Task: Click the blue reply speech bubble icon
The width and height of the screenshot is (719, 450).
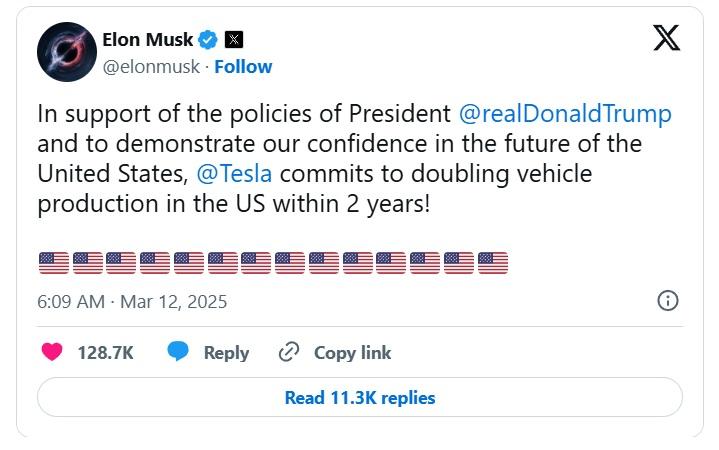Action: tap(178, 352)
